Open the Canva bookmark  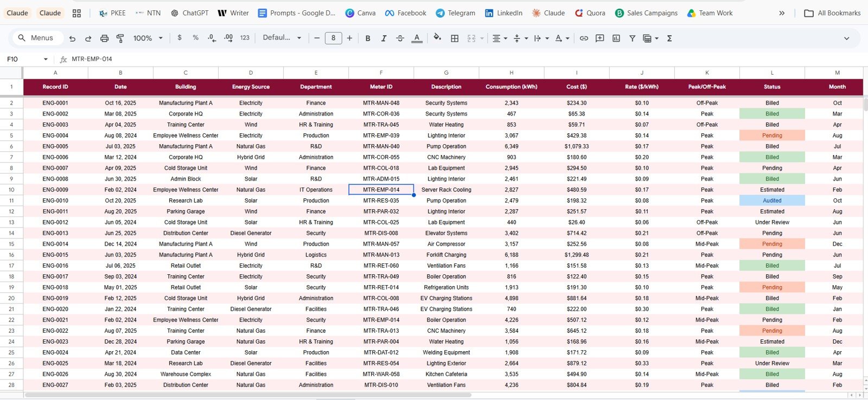point(361,13)
